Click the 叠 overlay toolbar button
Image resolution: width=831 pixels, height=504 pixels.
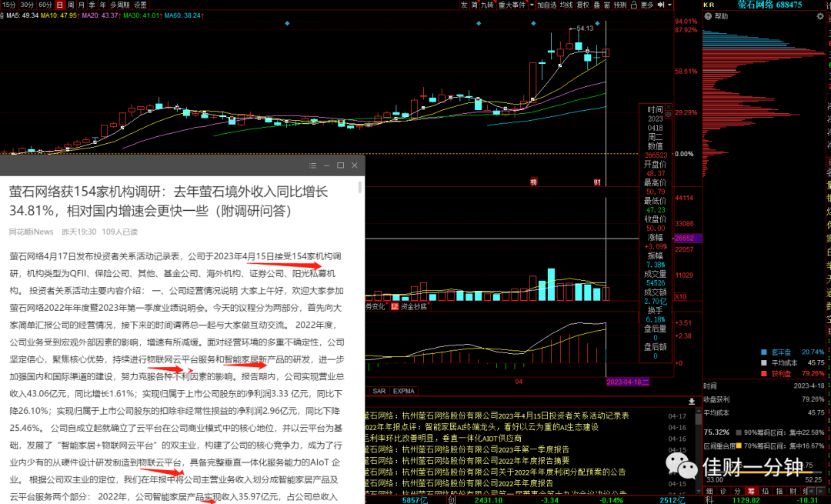tap(597, 5)
